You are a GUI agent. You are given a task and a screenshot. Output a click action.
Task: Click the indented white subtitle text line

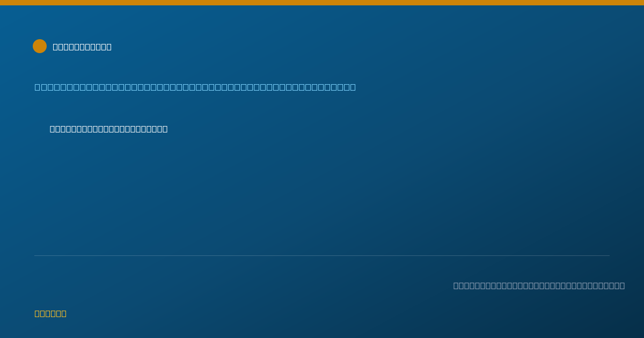pos(109,129)
